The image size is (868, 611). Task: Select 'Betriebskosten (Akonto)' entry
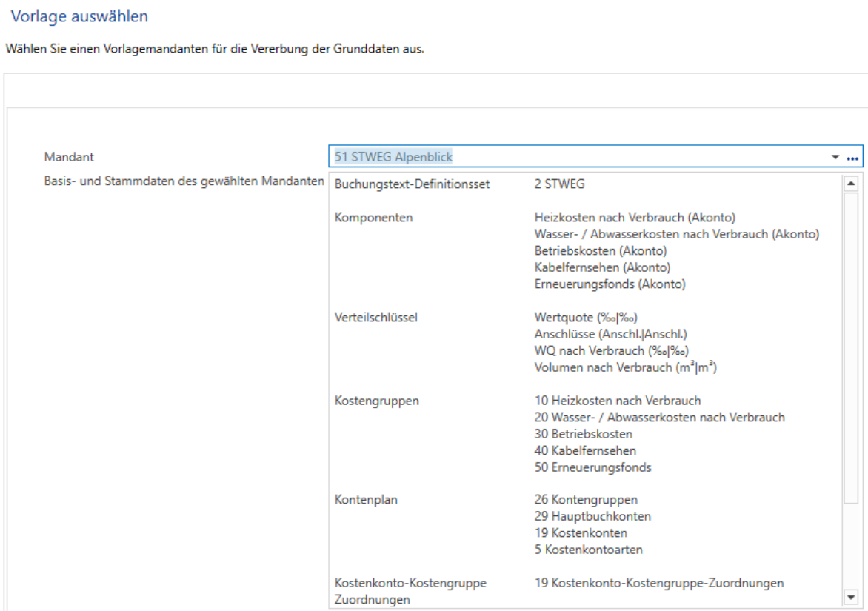(601, 251)
